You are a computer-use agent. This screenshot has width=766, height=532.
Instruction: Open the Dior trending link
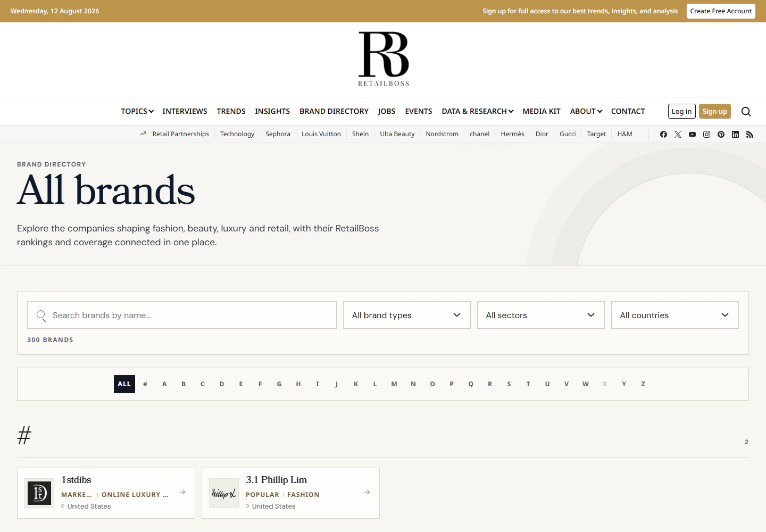coord(542,134)
